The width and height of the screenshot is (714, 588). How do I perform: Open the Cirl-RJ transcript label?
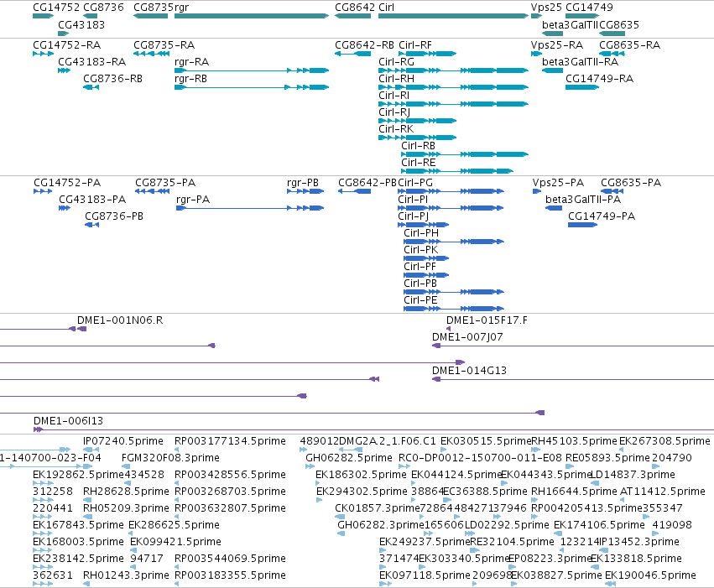click(394, 112)
